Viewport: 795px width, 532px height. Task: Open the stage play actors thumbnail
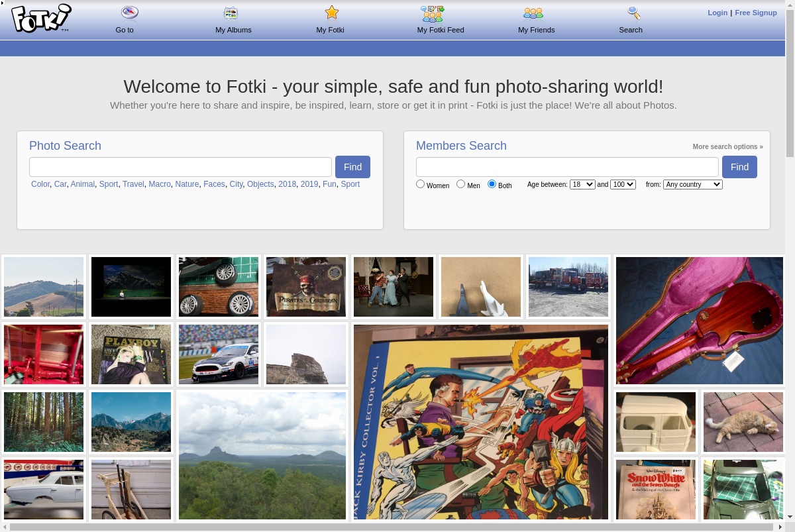[394, 287]
